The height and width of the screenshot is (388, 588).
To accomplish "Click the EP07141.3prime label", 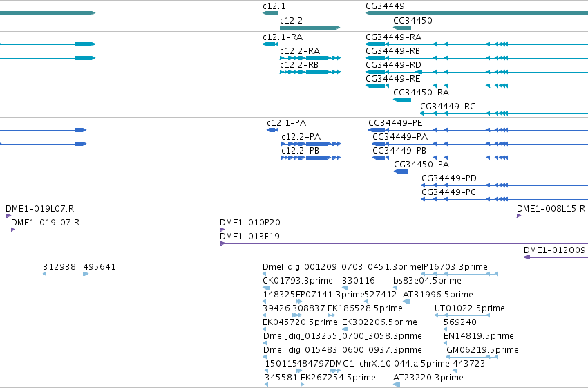I will pos(330,295).
